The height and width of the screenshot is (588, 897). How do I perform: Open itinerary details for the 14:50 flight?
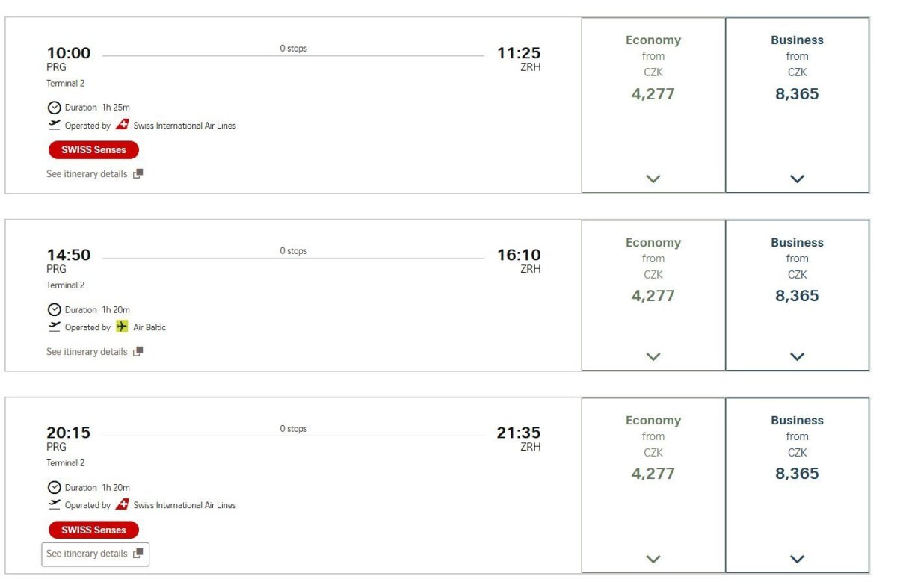87,352
